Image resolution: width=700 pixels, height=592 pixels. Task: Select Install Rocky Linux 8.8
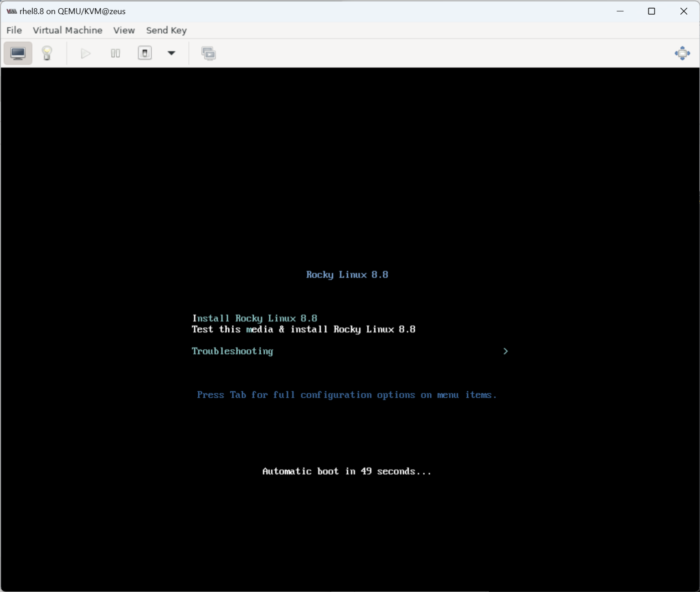(254, 318)
